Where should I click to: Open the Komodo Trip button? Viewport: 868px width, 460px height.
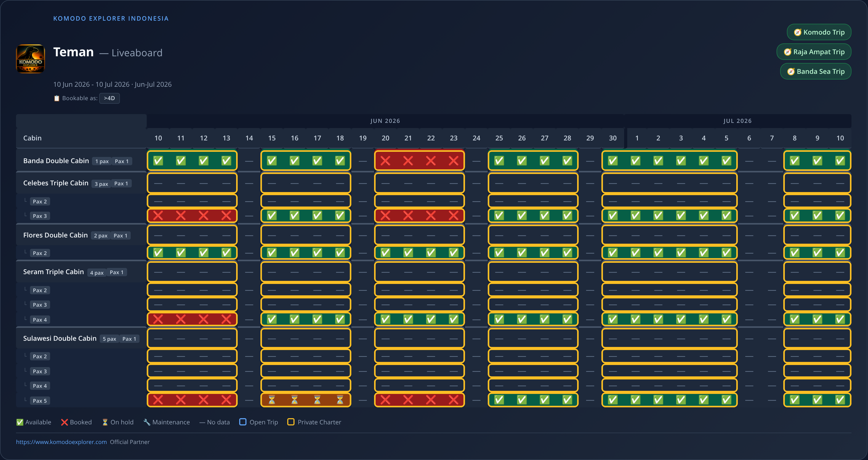(x=819, y=32)
